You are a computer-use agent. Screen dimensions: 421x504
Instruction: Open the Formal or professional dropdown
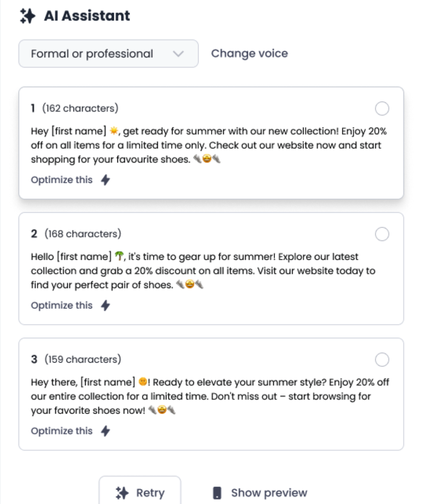point(108,54)
